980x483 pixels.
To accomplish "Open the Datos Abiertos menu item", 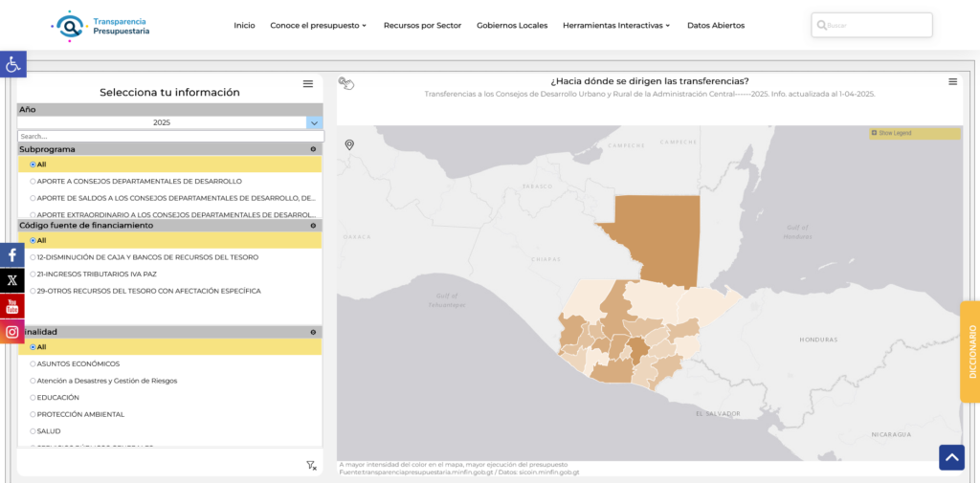I will (715, 26).
